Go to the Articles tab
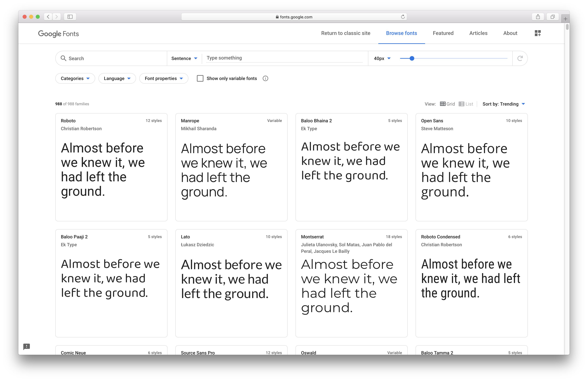588x381 pixels. tap(478, 33)
